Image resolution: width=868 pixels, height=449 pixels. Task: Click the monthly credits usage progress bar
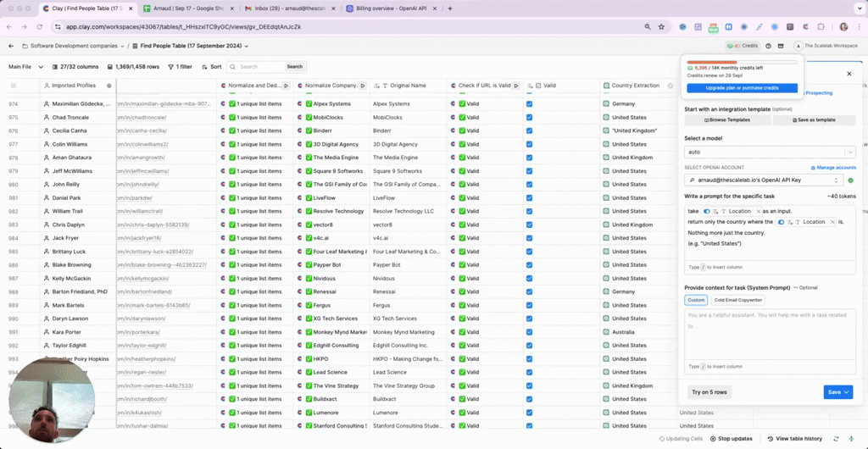742,62
